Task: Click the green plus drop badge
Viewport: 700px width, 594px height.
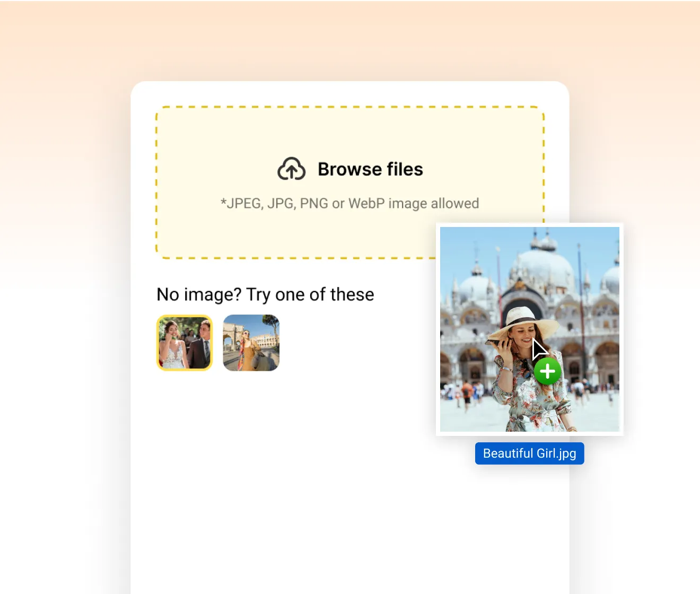Action: pyautogui.click(x=548, y=371)
